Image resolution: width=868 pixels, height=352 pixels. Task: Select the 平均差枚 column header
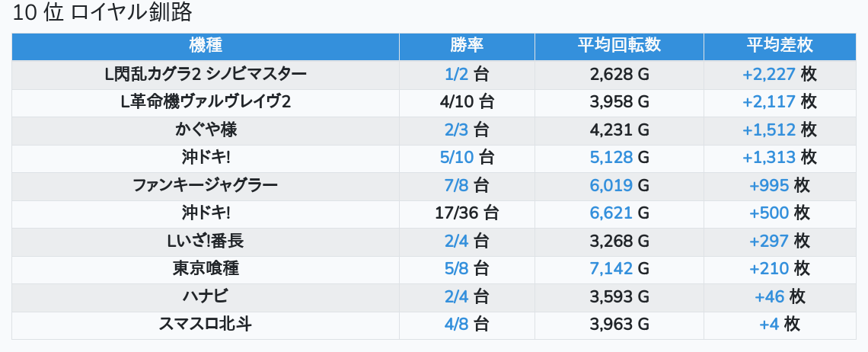click(779, 46)
